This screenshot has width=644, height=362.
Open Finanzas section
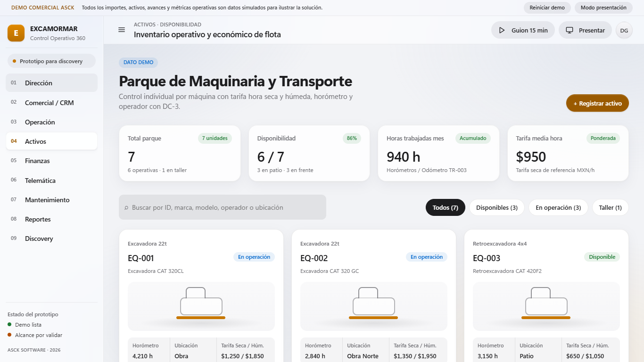click(x=52, y=161)
